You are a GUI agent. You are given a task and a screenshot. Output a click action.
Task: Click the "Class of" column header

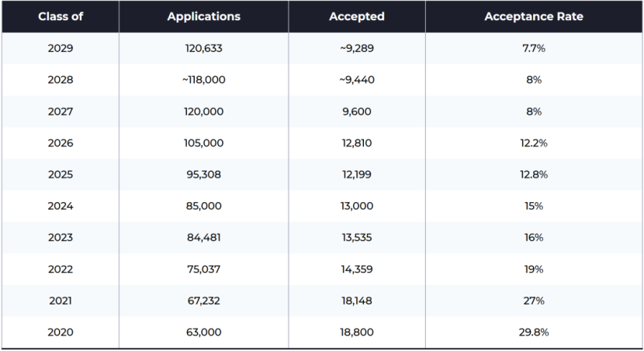click(x=60, y=16)
